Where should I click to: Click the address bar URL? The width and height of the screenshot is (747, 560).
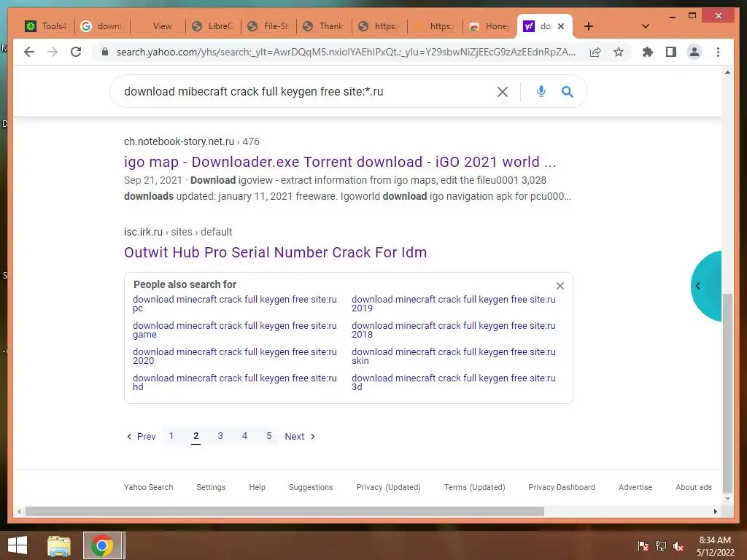coord(345,52)
